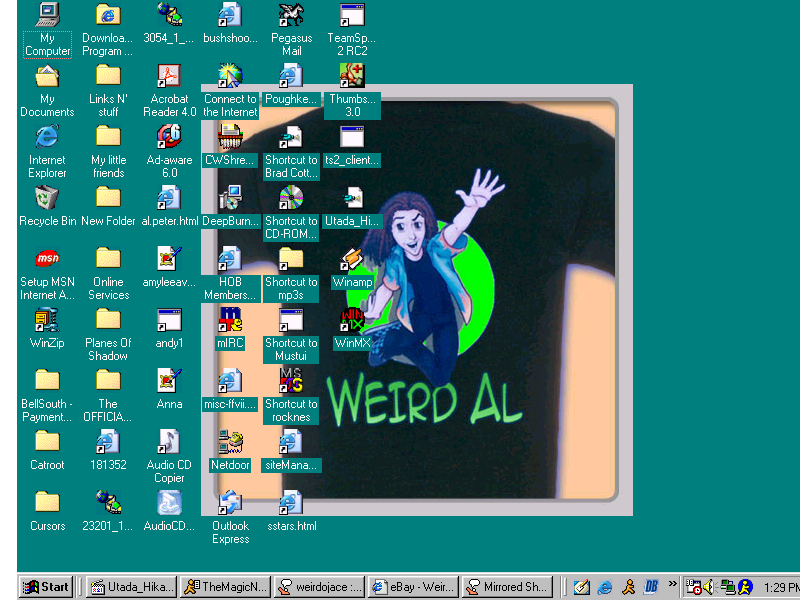Click the Pegasus Mail icon
This screenshot has width=800, height=600.
(x=291, y=14)
